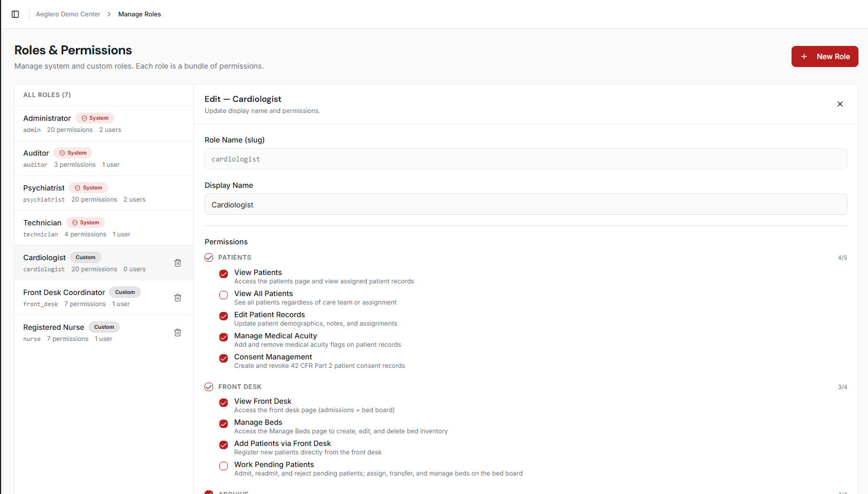Viewport: 868px width, 494px height.
Task: Click the Display Name input field
Action: (526, 204)
